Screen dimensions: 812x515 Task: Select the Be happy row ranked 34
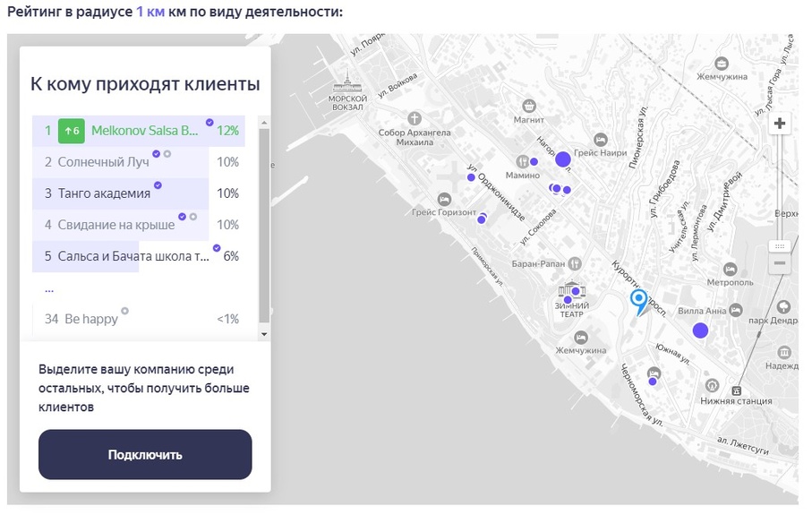138,319
